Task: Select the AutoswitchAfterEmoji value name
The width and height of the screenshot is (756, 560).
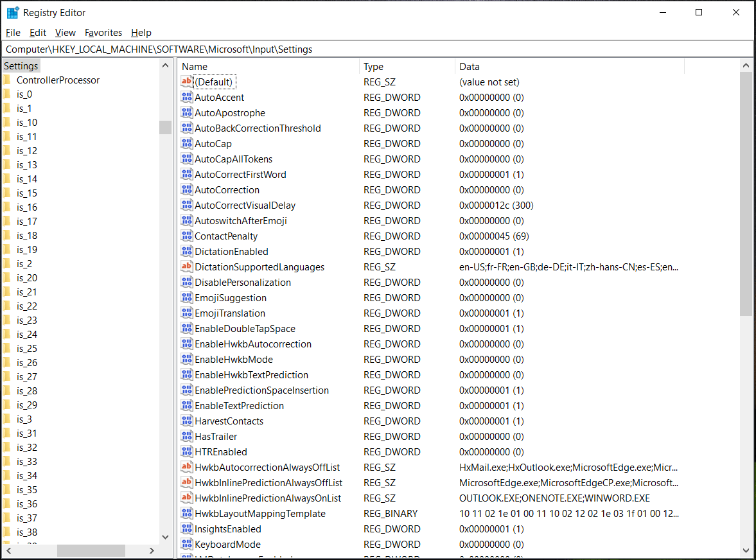Action: pyautogui.click(x=241, y=221)
